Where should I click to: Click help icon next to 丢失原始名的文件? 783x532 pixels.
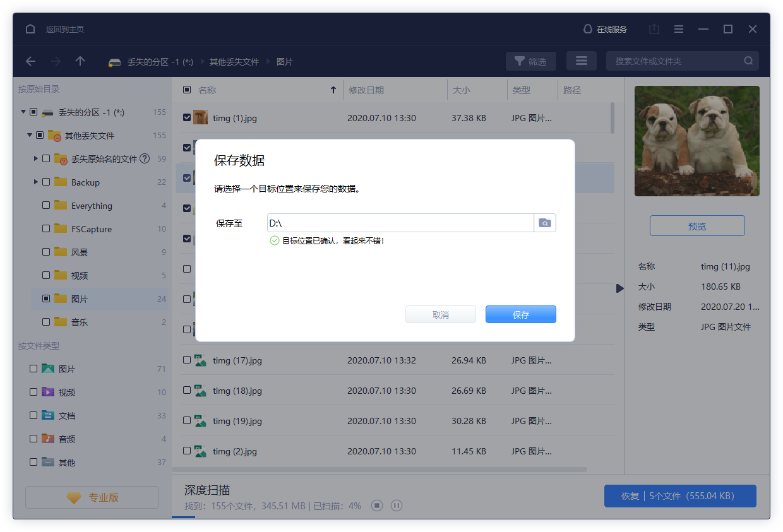(145, 158)
